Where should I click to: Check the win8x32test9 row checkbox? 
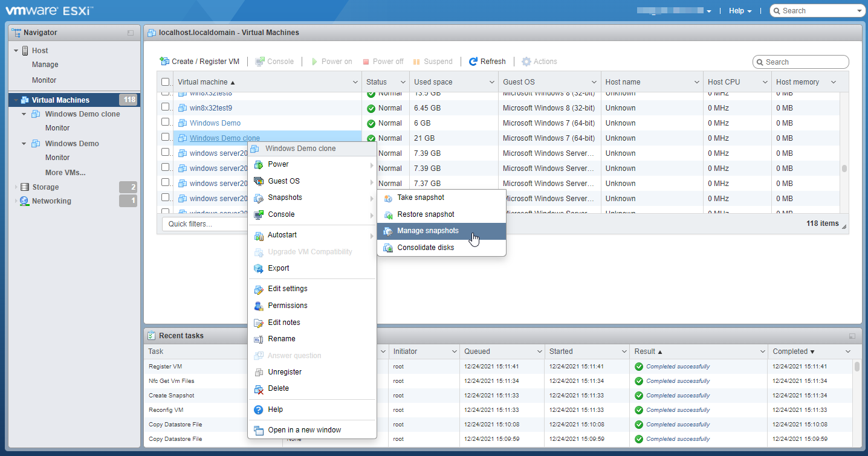tap(166, 108)
